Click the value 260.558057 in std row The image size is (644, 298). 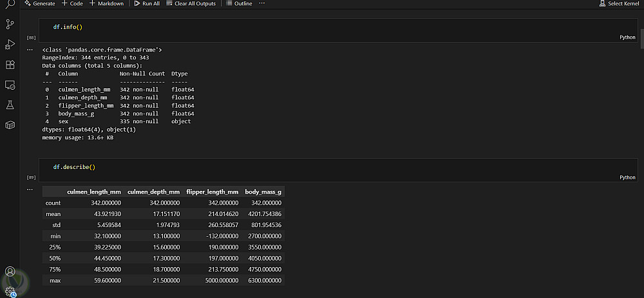point(224,225)
